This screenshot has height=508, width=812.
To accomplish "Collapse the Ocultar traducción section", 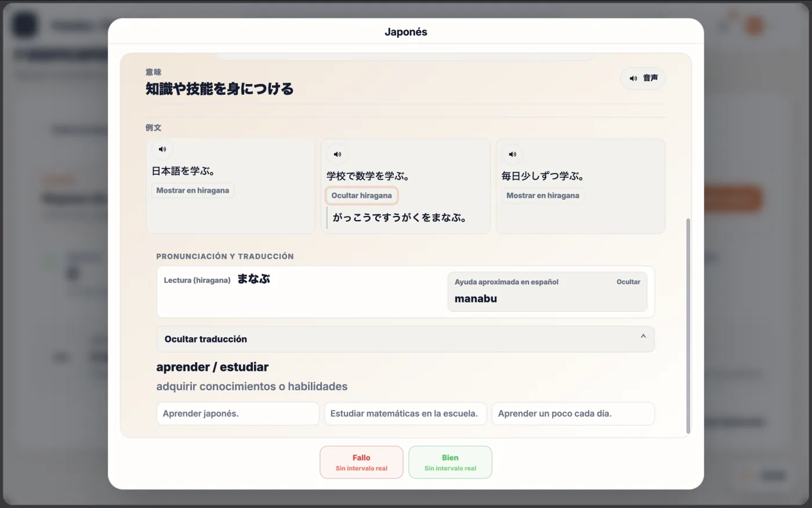I will (x=405, y=339).
